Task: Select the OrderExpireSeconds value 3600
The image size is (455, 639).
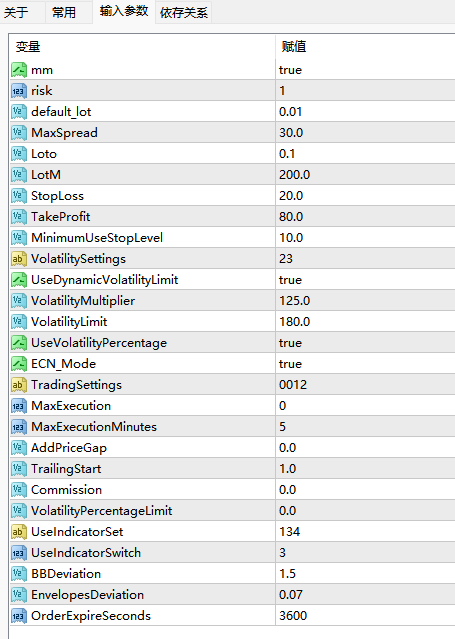Action: (293, 616)
